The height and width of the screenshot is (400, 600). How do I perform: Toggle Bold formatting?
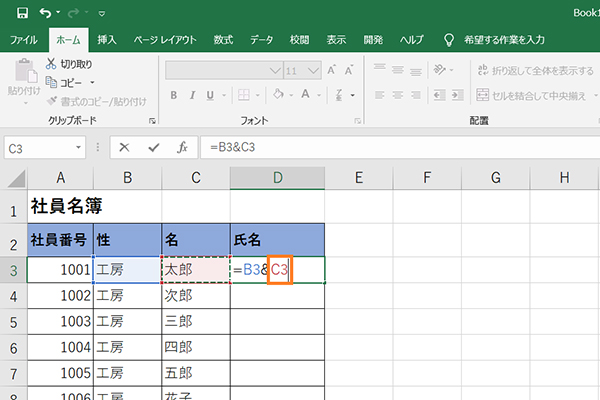click(173, 96)
